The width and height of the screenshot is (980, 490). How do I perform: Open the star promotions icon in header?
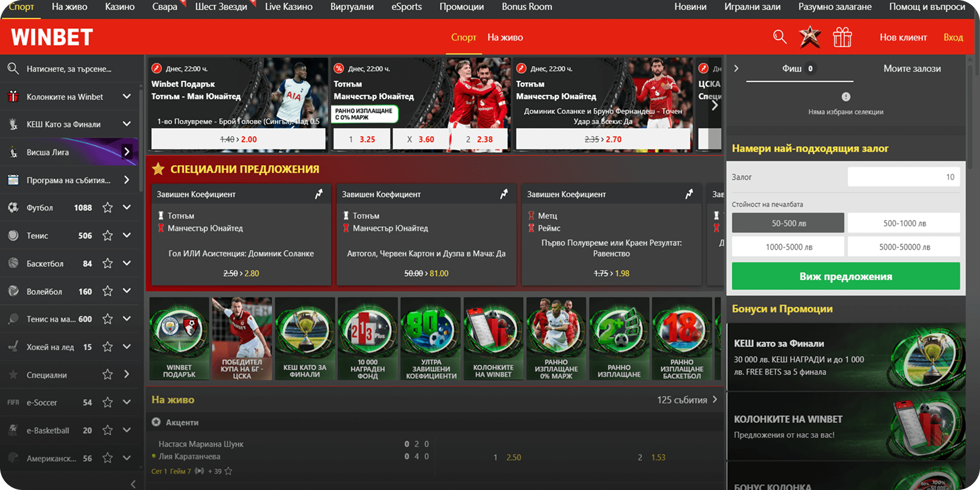(810, 38)
